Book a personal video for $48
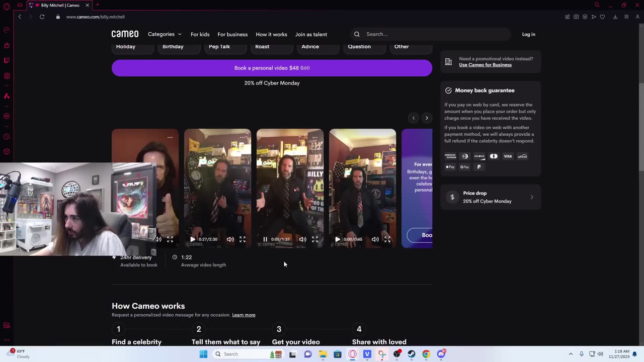The image size is (644, 362). [x=272, y=68]
